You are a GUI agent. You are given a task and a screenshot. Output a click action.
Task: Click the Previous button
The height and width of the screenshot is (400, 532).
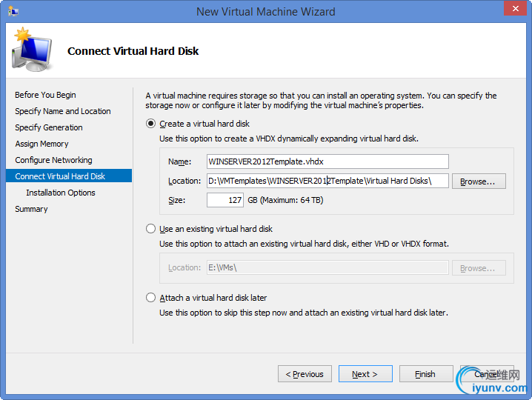coord(305,374)
